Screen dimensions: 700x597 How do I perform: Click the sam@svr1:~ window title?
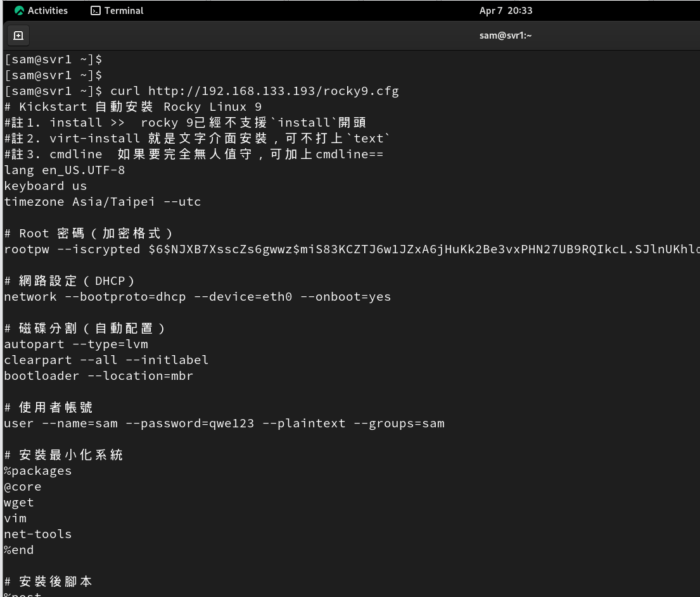[x=506, y=35]
